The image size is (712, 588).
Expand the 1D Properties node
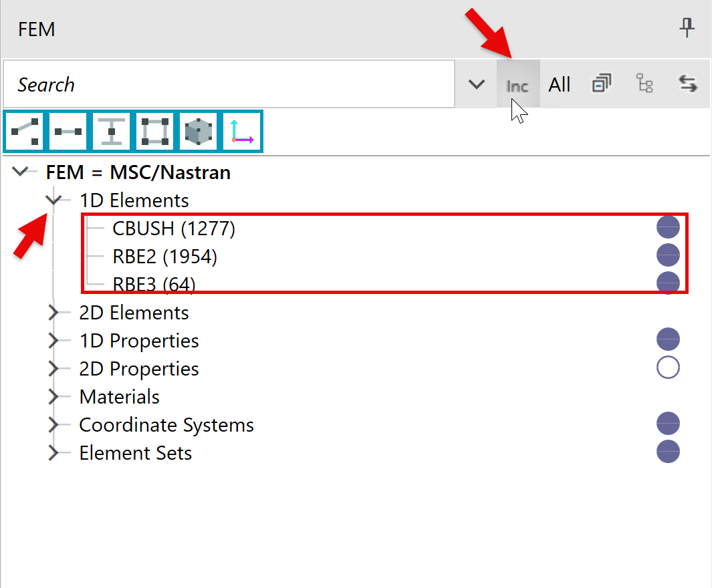click(53, 340)
